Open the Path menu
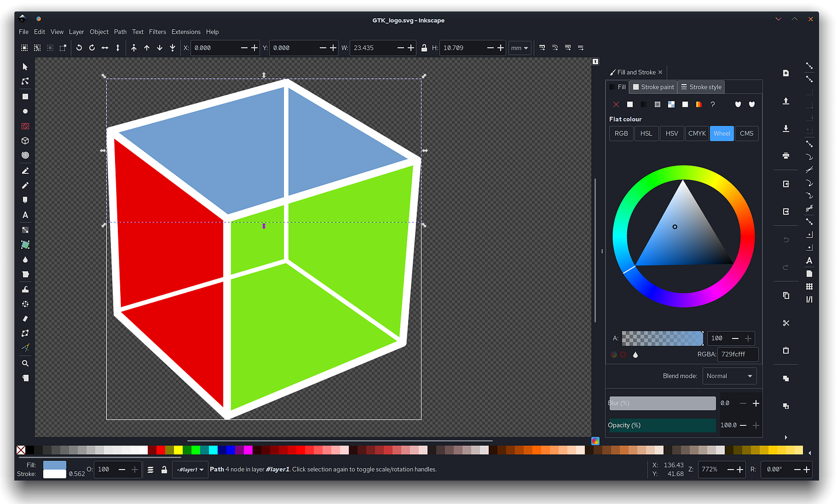The height and width of the screenshot is (504, 837). [120, 32]
